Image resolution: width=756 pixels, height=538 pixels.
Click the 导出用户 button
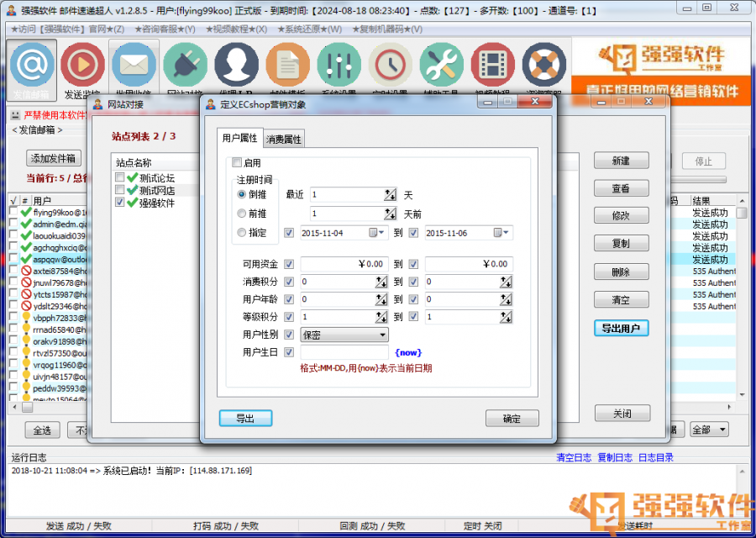pyautogui.click(x=621, y=328)
